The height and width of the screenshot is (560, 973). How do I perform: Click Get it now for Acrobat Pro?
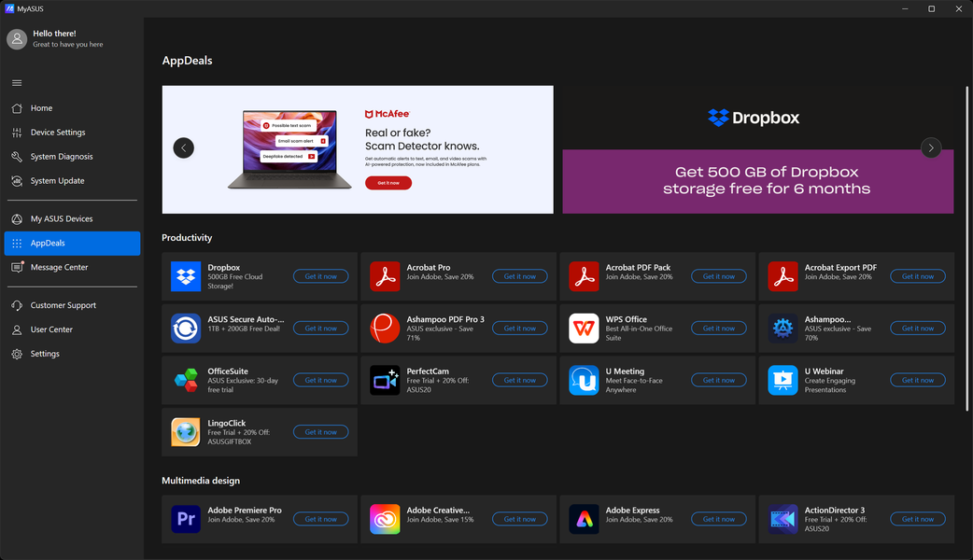520,276
